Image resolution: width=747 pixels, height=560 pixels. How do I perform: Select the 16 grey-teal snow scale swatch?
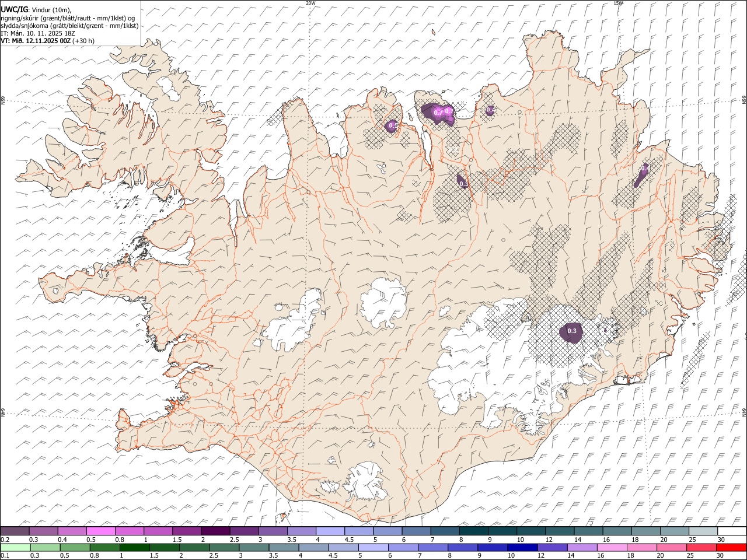(617, 531)
